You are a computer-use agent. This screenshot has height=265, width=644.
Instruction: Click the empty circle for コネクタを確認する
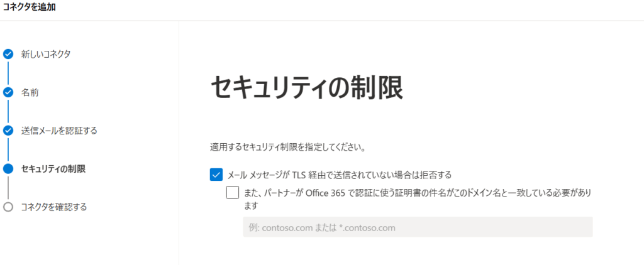8,207
